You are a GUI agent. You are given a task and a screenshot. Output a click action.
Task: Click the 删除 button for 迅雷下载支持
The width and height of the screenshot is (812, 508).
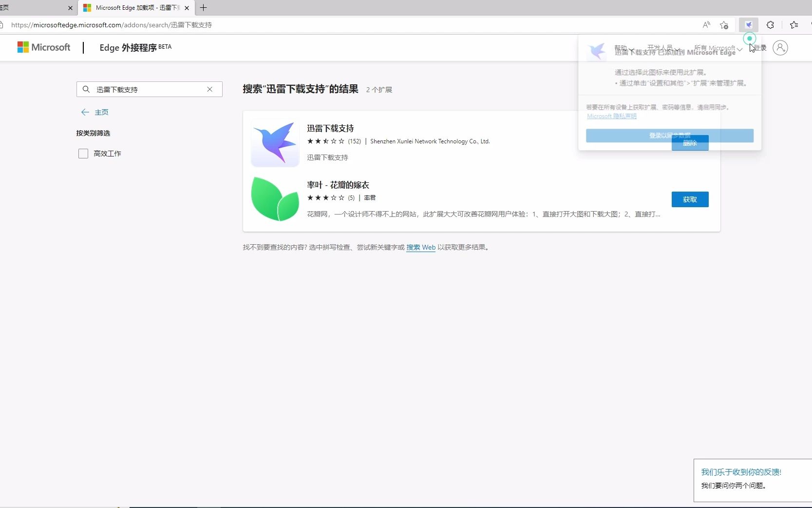(690, 143)
